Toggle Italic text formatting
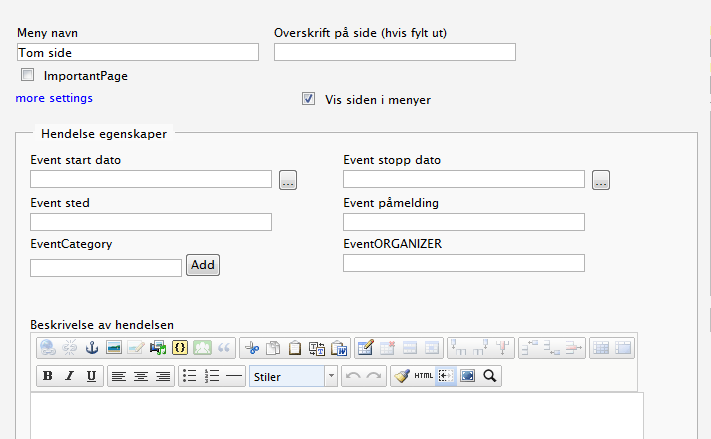This screenshot has width=711, height=439. tap(69, 377)
